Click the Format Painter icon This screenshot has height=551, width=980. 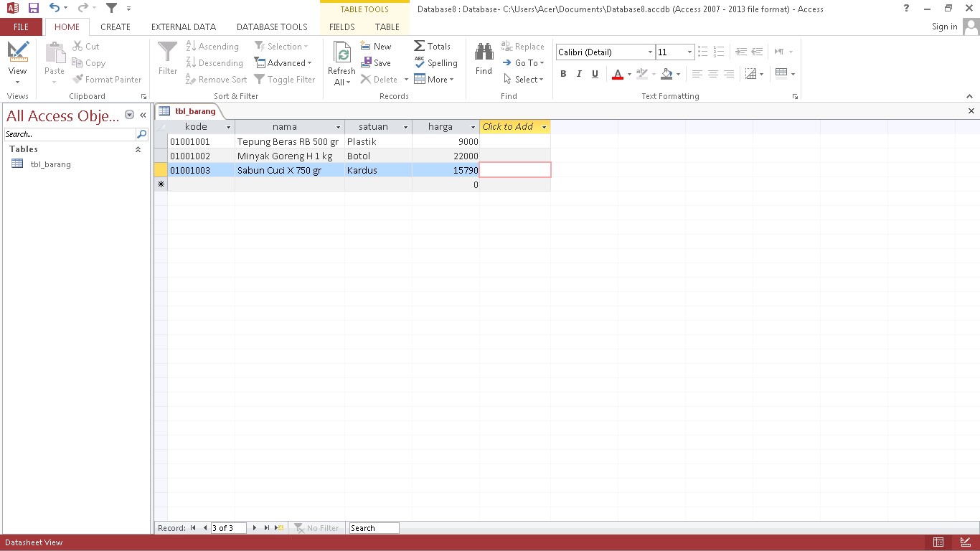(79, 79)
